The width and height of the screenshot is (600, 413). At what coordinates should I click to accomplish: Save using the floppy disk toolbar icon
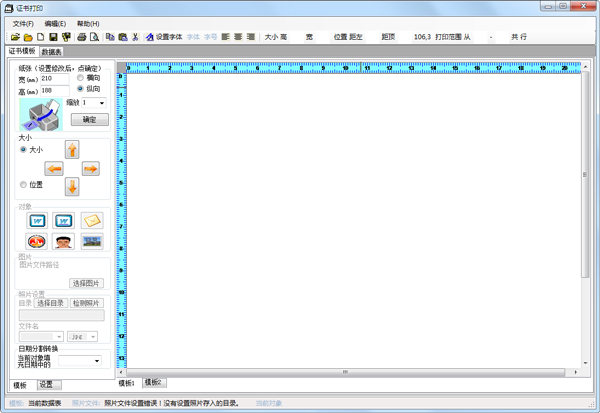[53, 37]
